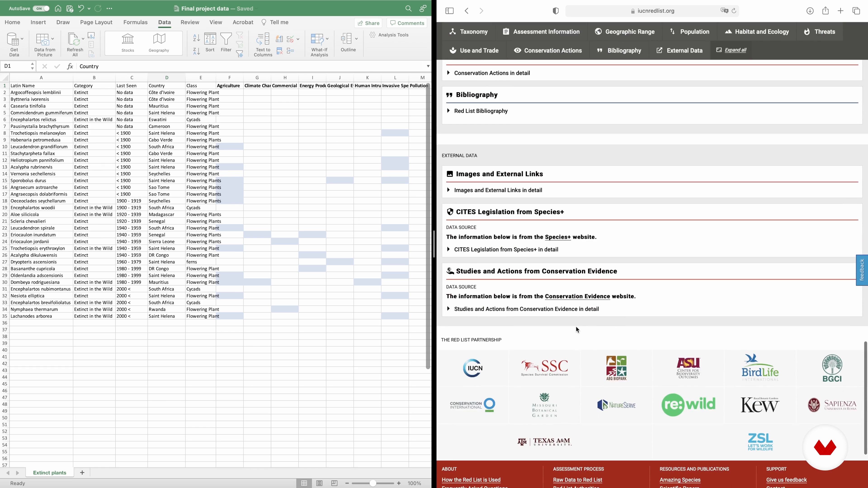Click Safari back arrow
This screenshot has width=868, height=488.
pos(467,11)
